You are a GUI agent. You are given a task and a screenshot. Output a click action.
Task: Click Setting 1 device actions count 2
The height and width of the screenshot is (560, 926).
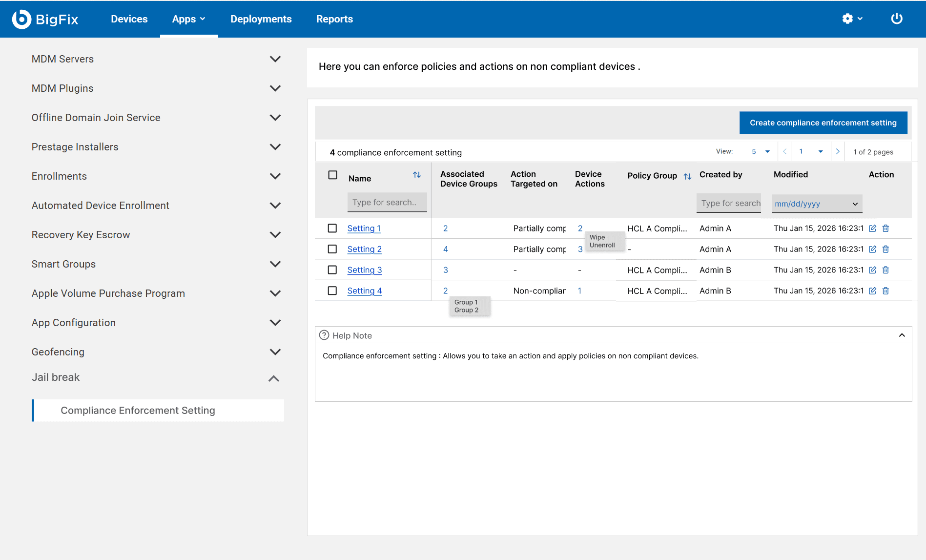point(580,228)
